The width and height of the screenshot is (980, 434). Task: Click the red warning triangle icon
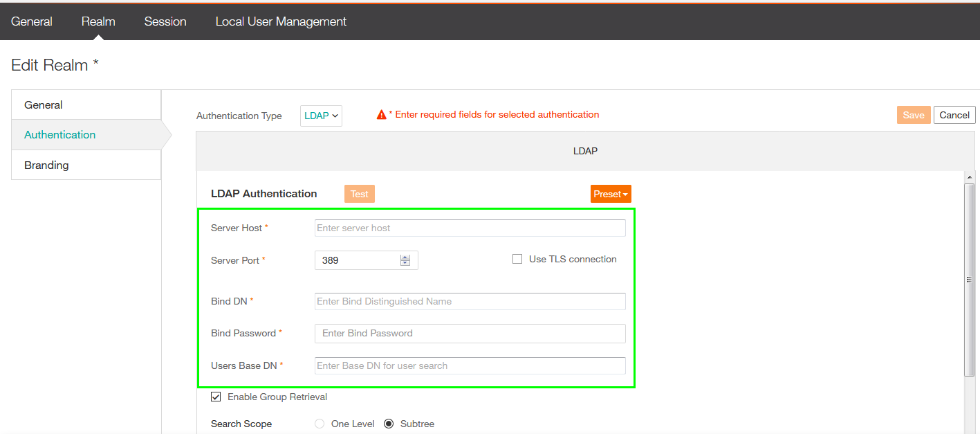click(x=381, y=115)
